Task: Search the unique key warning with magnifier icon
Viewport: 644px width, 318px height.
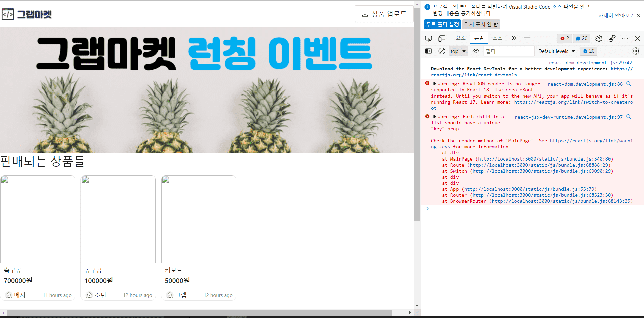Action: (629, 117)
